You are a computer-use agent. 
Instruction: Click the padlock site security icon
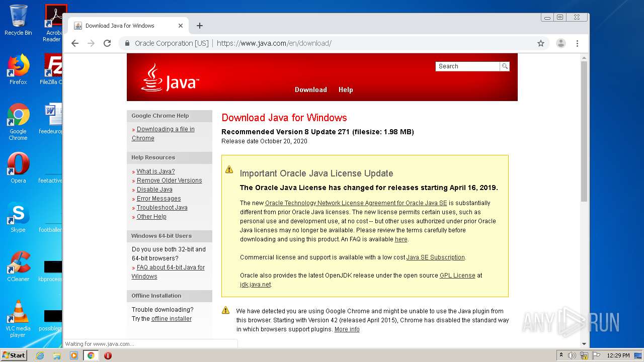127,43
